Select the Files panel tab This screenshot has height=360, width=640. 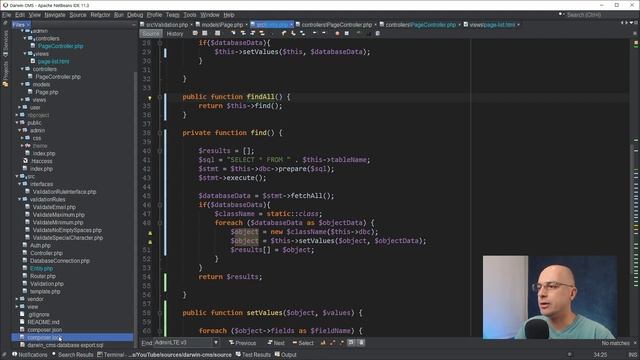pyautogui.click(x=20, y=25)
